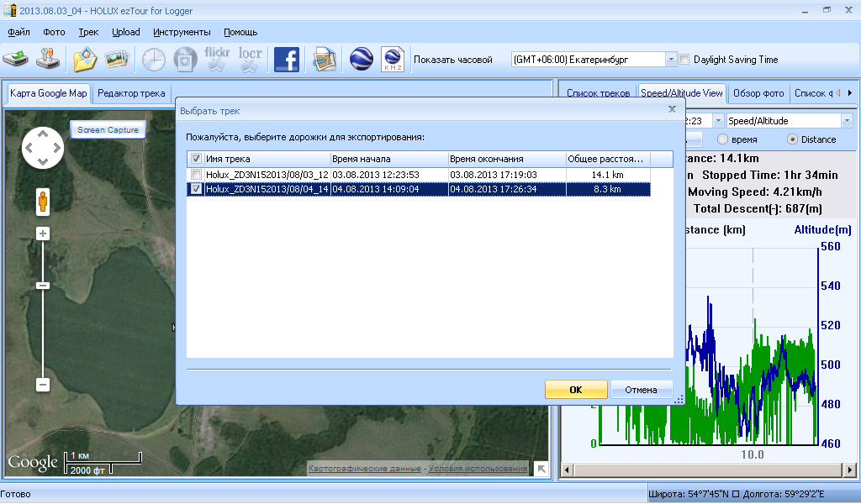Uncheck the Holux_ZD3N152013/08/04_14 track checkbox

[196, 189]
